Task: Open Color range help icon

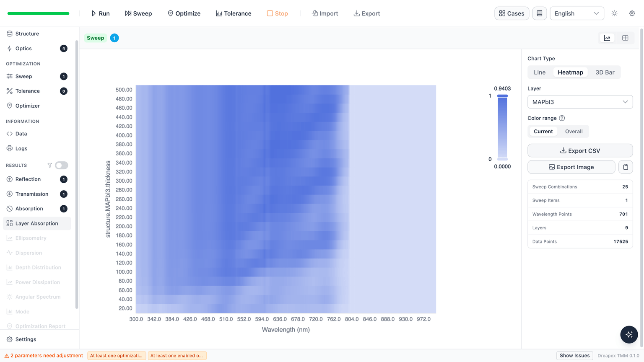Action: click(x=562, y=118)
